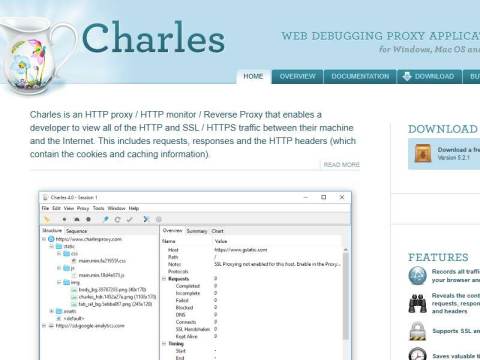Click the hexagon Breakpoints toolbar icon
Image resolution: width=480 pixels, height=360 pixels.
tap(88, 219)
